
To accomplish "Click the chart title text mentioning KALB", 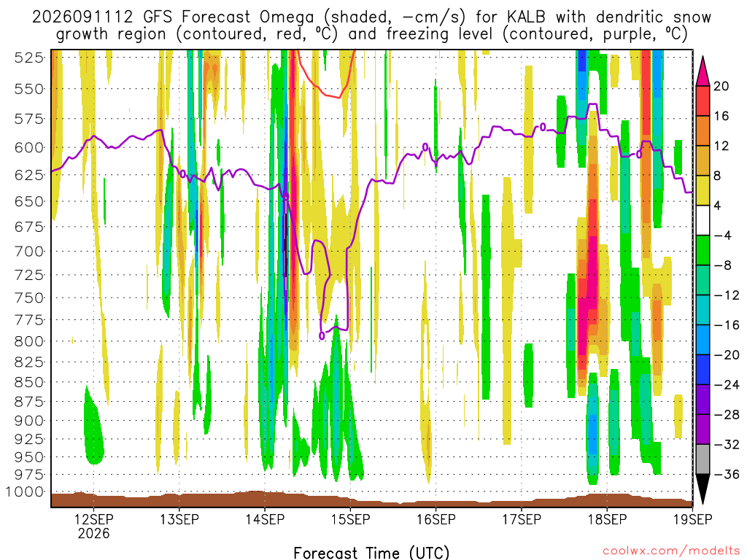I will click(x=371, y=26).
